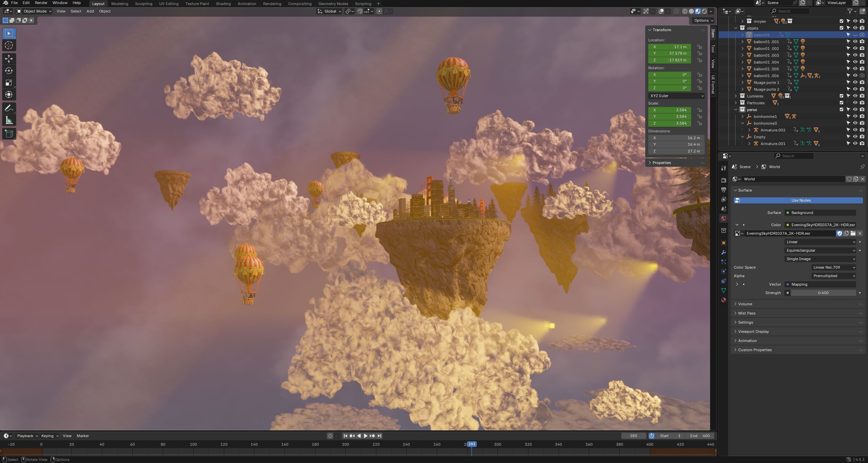Switch to the Shading workspace tab
Viewport: 868px width, 463px height.
(223, 4)
